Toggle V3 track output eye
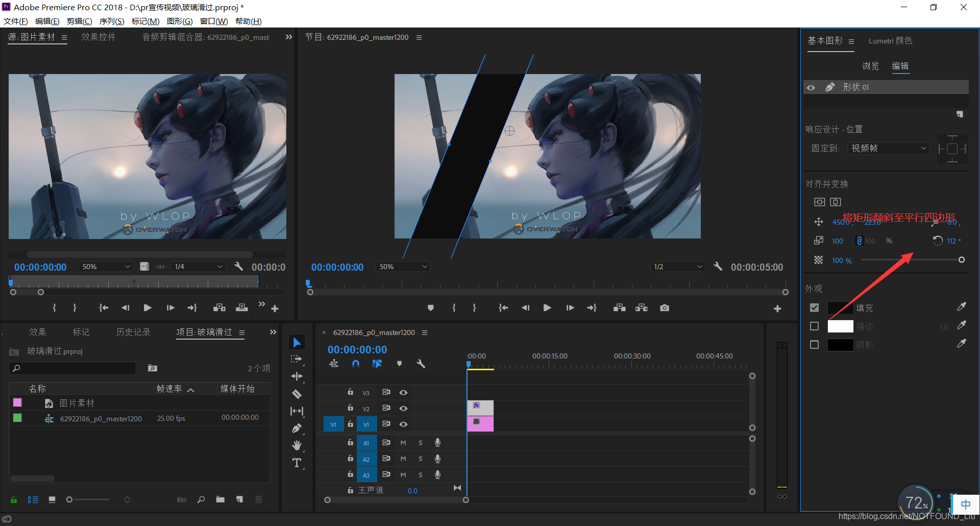The width and height of the screenshot is (980, 526). click(403, 392)
